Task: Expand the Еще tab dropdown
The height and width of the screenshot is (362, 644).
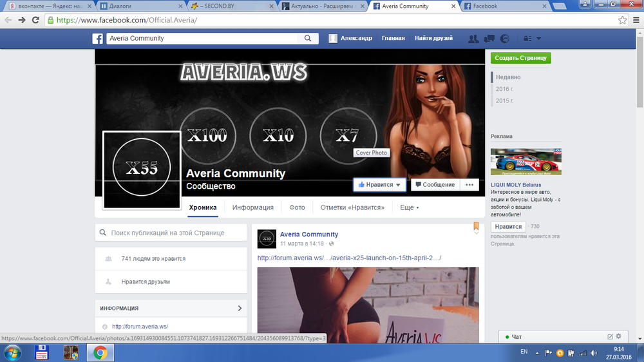Action: point(409,207)
